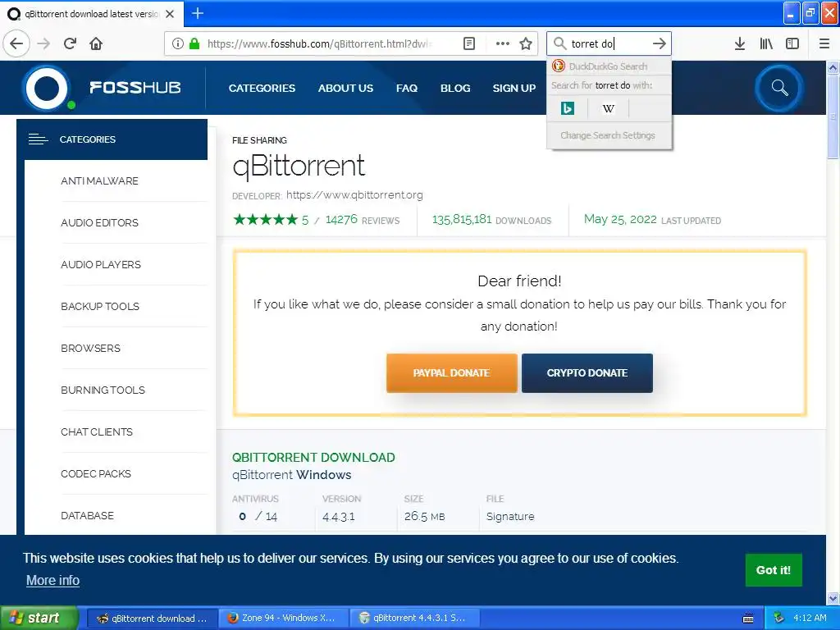Click the 14276 reviews count
This screenshot has height=630, width=840.
pos(341,220)
